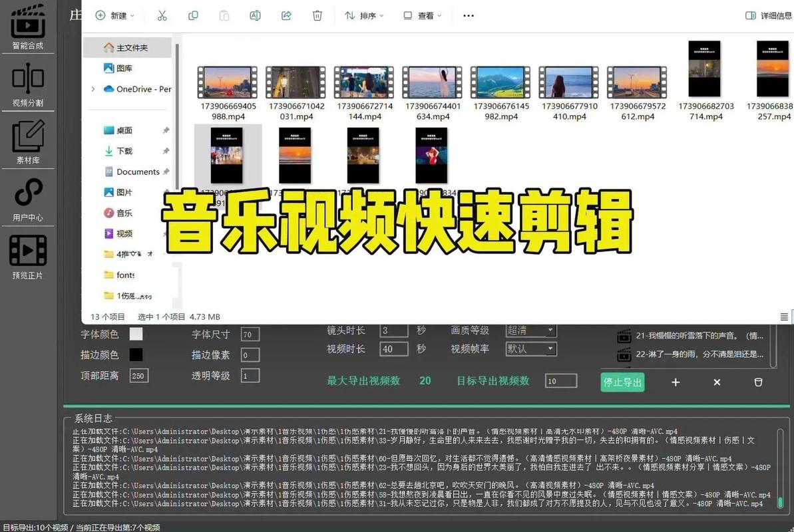Viewport: 794px width, 532px height.
Task: Open the ... overflow menu in the toolbar
Action: point(468,15)
